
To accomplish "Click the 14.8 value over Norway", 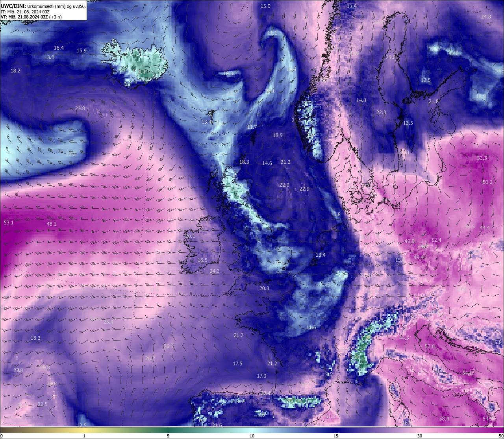I will [361, 100].
